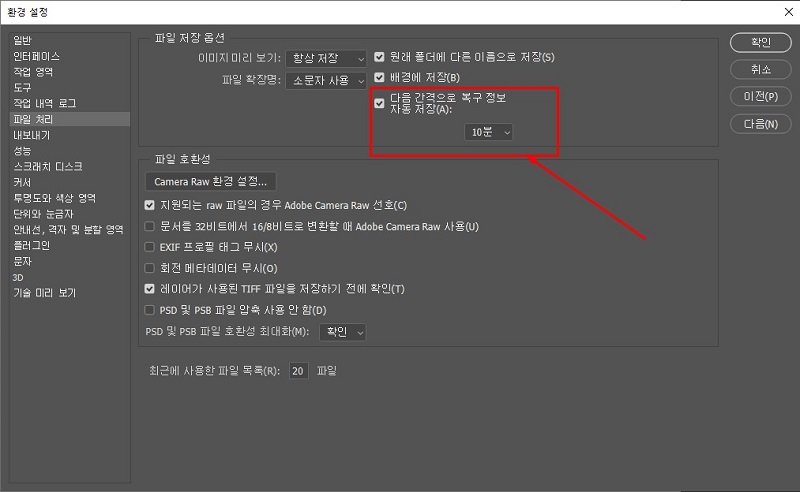Image resolution: width=800 pixels, height=492 pixels.
Task: Go to previous panel with 이전(P)
Action: [761, 96]
